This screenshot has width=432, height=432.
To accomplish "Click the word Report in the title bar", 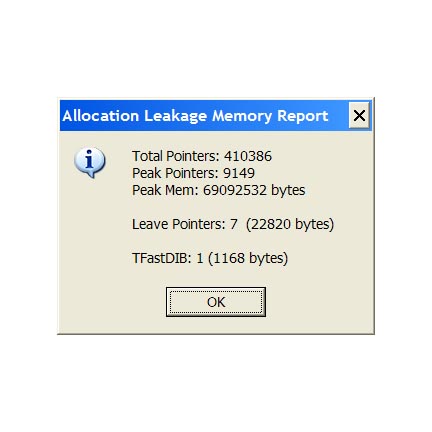I will [303, 117].
